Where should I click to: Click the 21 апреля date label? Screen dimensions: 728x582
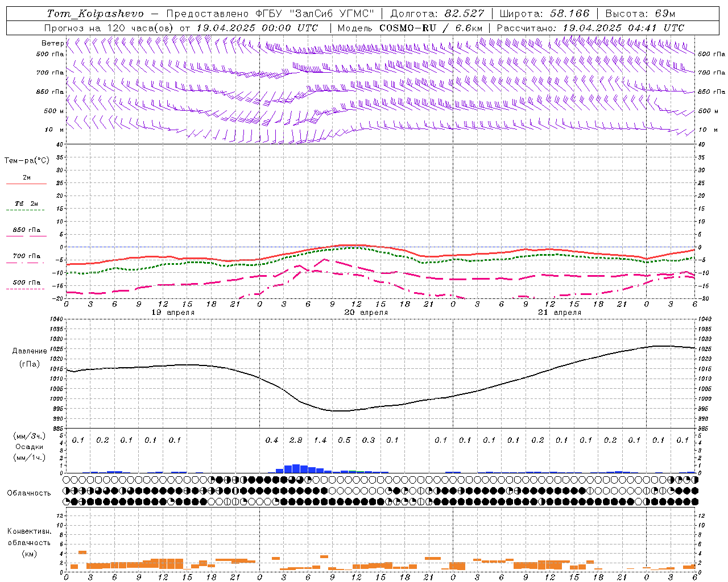click(560, 313)
